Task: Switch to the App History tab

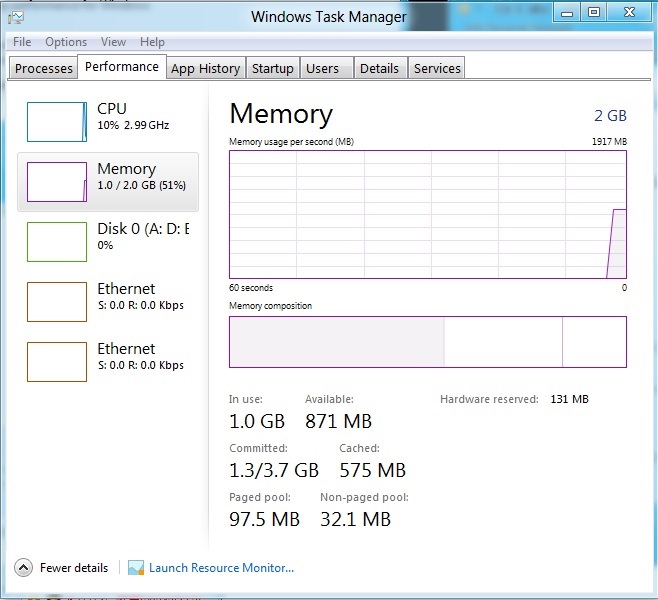Action: [x=206, y=68]
